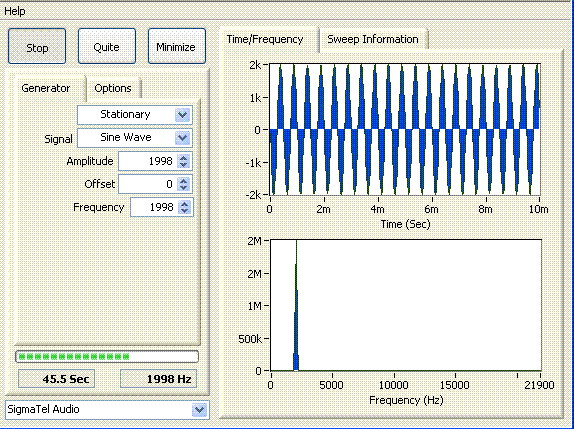This screenshot has height=429, width=574.
Task: Click the Amplitude label
Action: (x=90, y=161)
